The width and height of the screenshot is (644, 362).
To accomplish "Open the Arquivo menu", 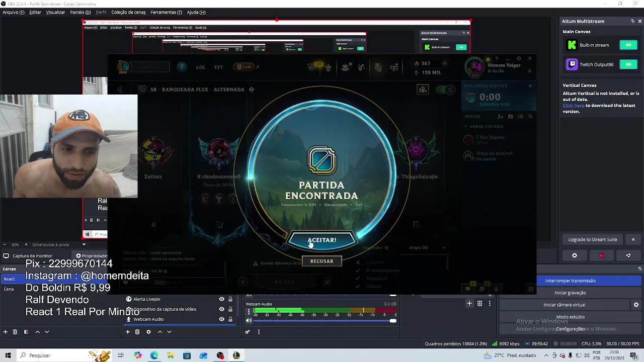I will click(x=13, y=12).
